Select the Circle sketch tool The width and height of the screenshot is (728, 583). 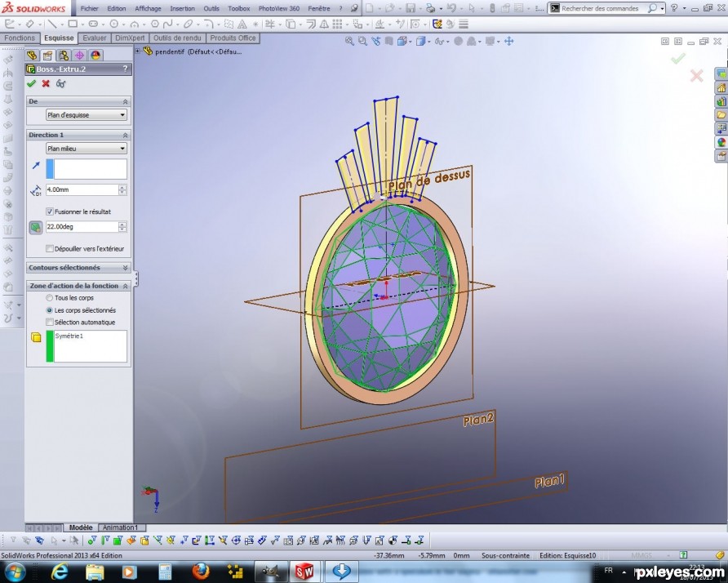[113, 24]
